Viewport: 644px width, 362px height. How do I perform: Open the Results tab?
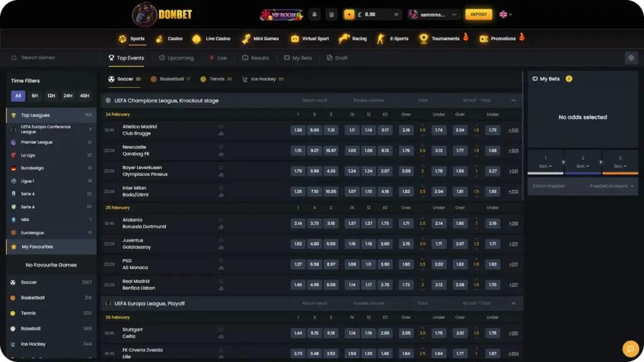click(x=255, y=58)
